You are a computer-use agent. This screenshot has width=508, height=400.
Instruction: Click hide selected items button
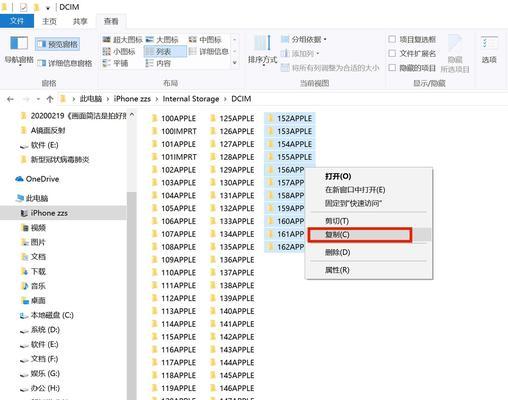pos(455,54)
